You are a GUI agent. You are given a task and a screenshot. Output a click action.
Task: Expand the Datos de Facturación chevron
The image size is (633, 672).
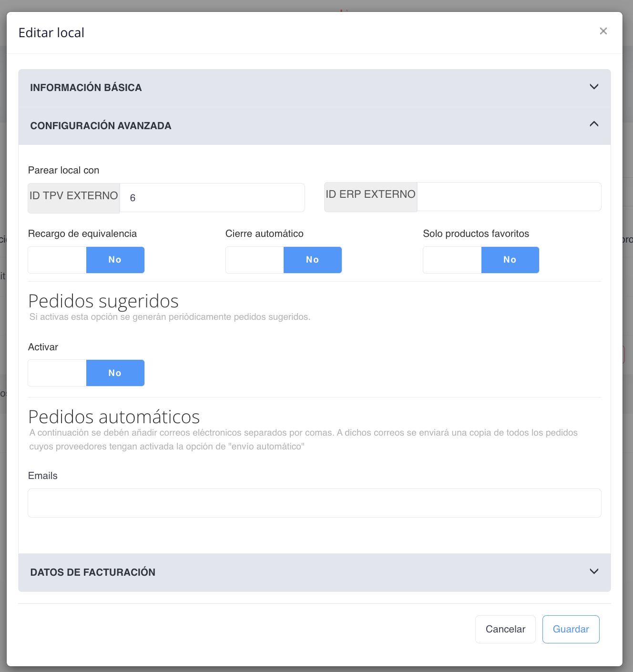[x=593, y=571]
